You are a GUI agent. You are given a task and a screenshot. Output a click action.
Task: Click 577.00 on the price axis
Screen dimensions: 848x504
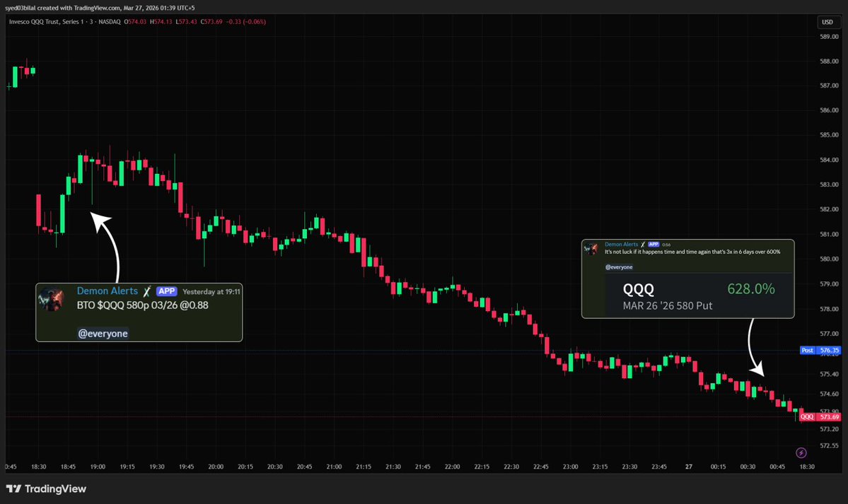[829, 334]
